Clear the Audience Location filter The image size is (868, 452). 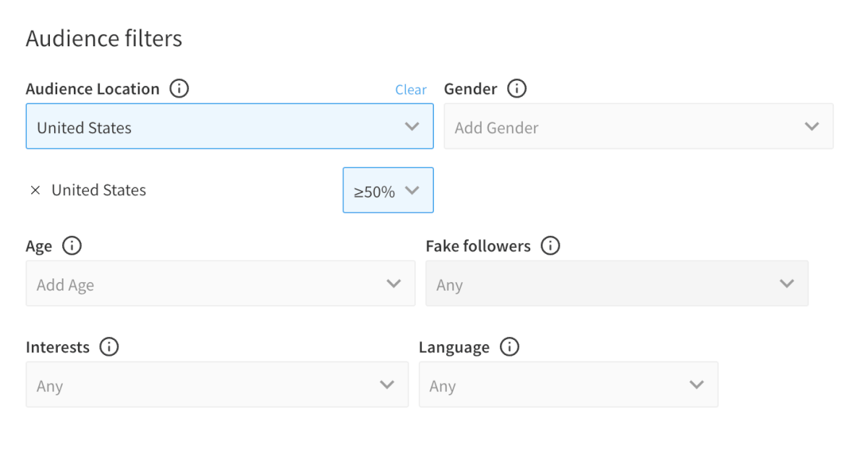click(x=410, y=90)
